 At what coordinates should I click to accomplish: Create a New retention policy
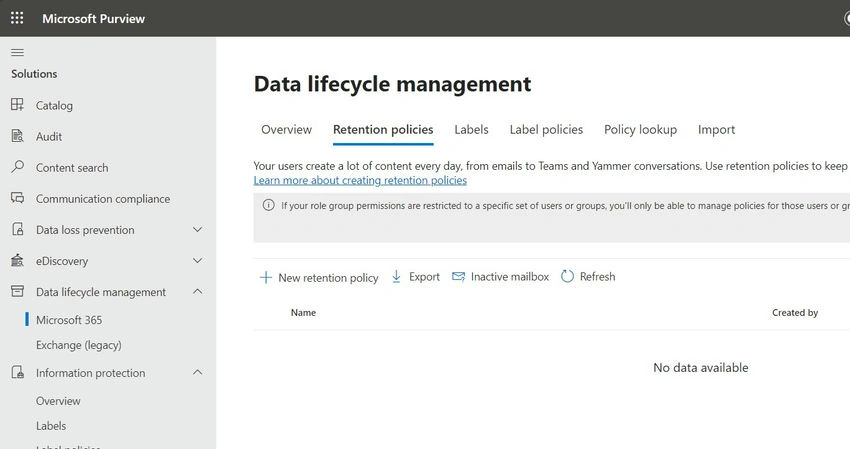click(319, 278)
